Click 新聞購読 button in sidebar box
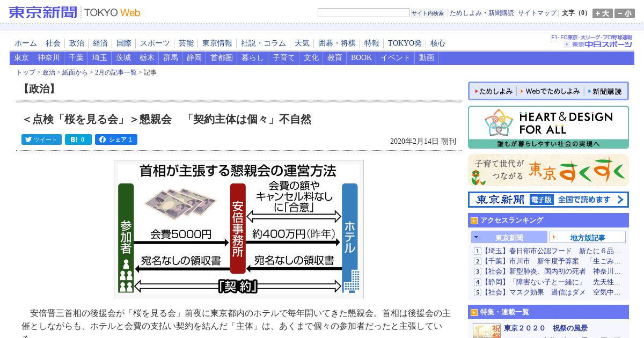The image size is (644, 338). pyautogui.click(x=605, y=91)
